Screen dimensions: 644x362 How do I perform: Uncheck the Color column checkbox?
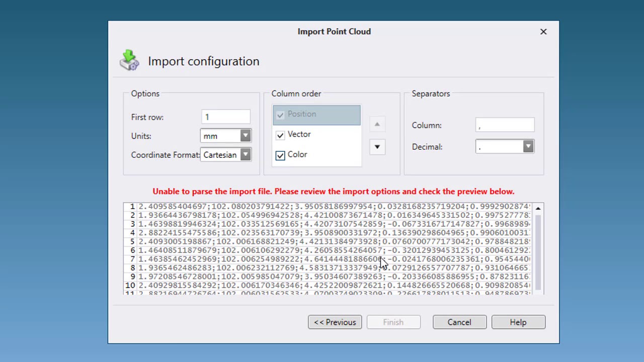pyautogui.click(x=280, y=155)
